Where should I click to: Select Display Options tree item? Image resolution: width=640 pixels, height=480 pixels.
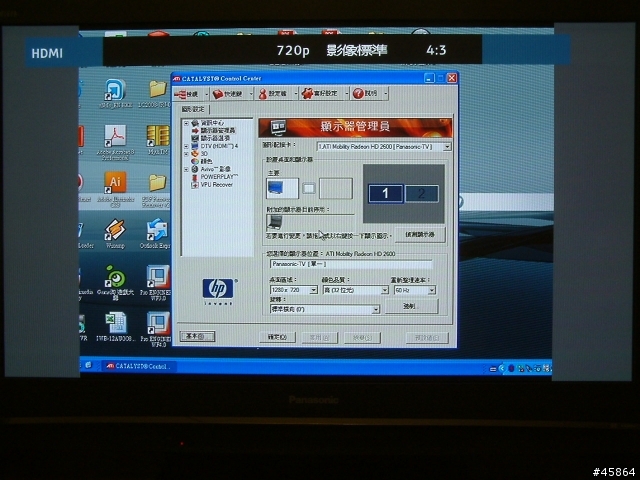point(211,138)
